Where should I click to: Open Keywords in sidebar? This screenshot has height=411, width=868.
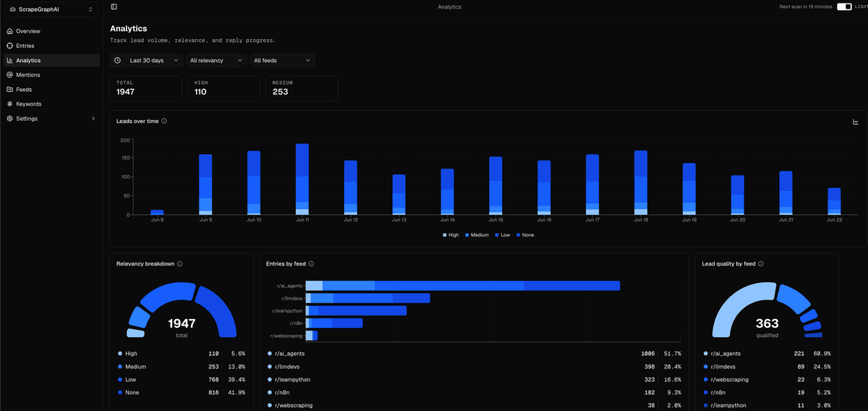coord(51,103)
